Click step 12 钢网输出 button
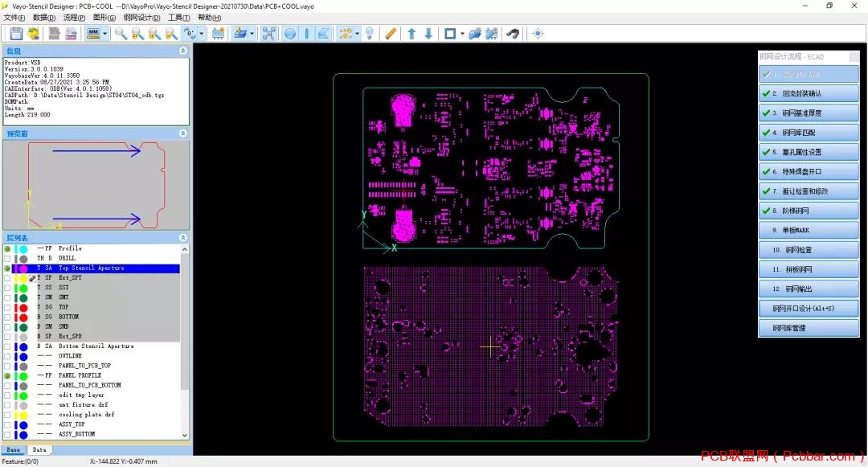 click(809, 289)
